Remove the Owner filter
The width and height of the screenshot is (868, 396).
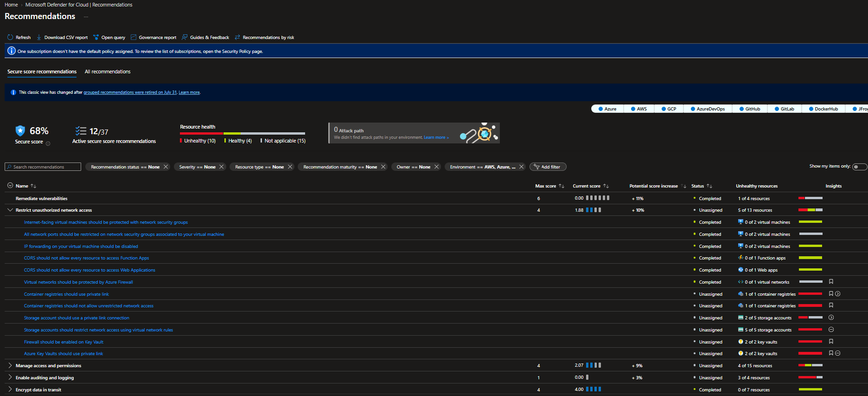(x=436, y=167)
